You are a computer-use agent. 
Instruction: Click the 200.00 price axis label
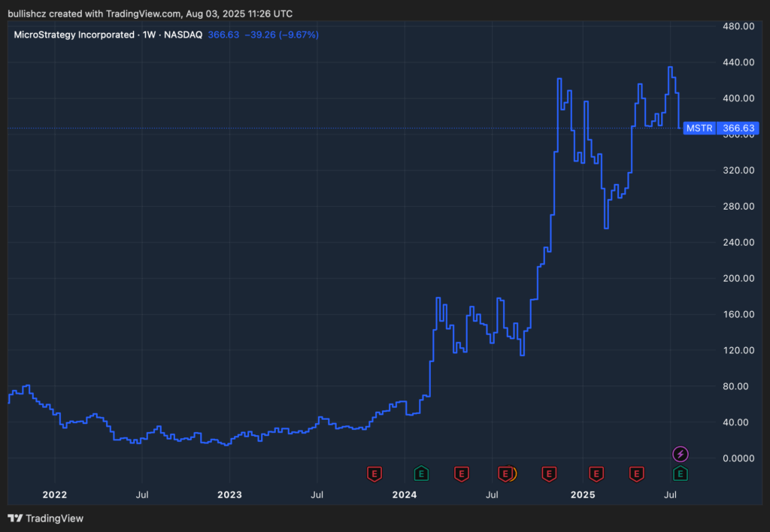pyautogui.click(x=738, y=278)
